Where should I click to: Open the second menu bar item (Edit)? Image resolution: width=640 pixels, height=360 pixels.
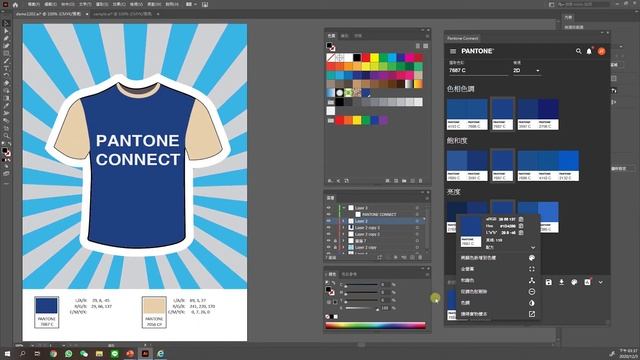[x=51, y=4]
